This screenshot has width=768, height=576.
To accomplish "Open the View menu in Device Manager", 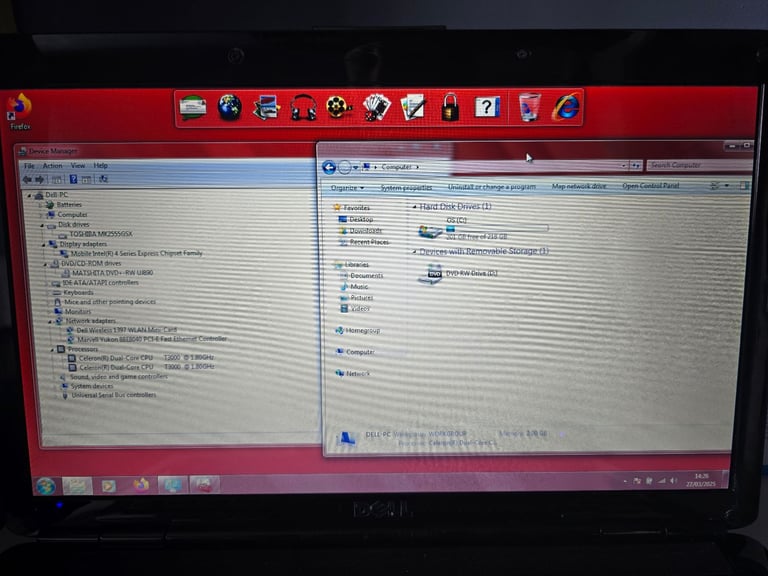I will point(77,166).
